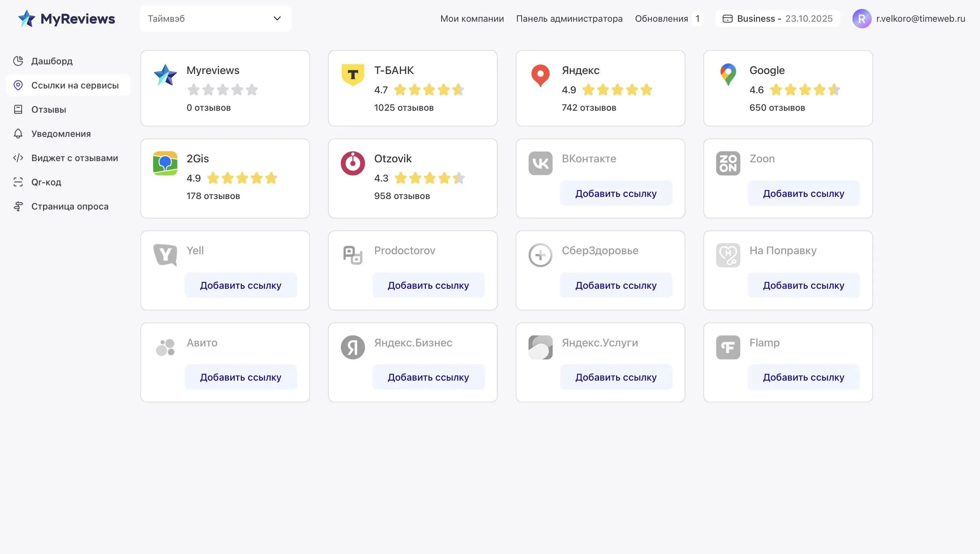Click the bell icon for Уведомления
Image resolution: width=980 pixels, height=554 pixels.
(x=18, y=134)
